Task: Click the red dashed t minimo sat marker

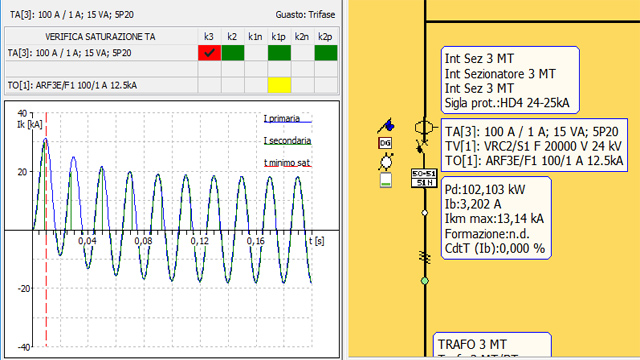Action: tap(47, 229)
